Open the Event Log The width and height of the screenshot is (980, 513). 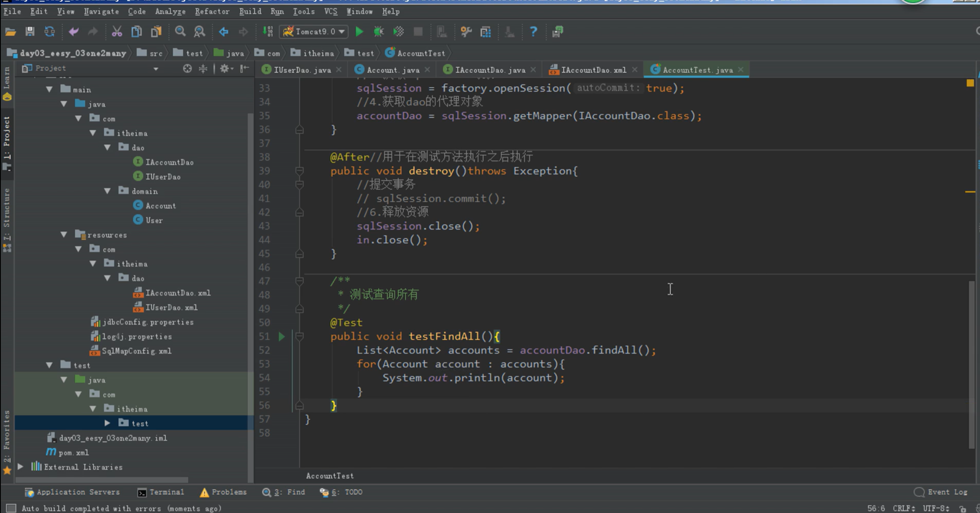pos(941,492)
